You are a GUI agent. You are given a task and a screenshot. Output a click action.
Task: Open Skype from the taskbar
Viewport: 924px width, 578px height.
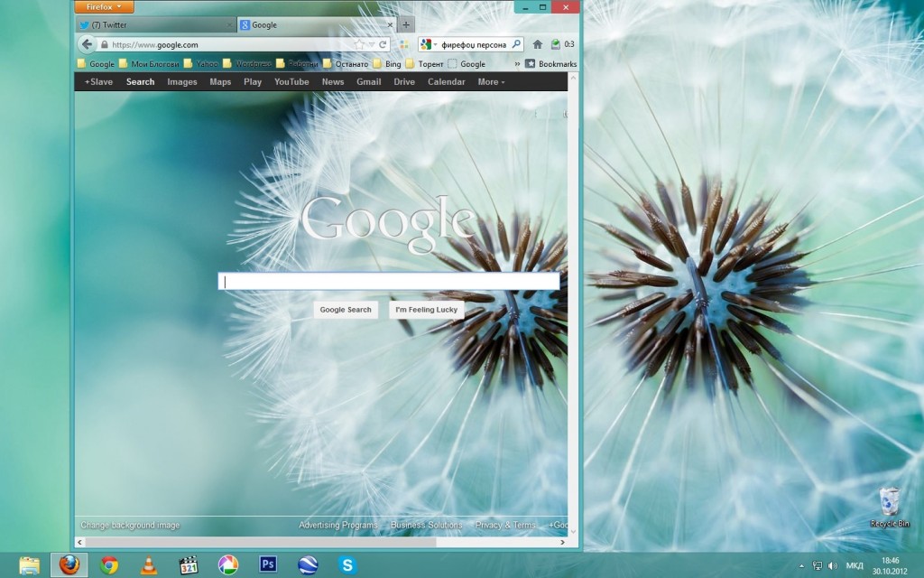tap(347, 565)
